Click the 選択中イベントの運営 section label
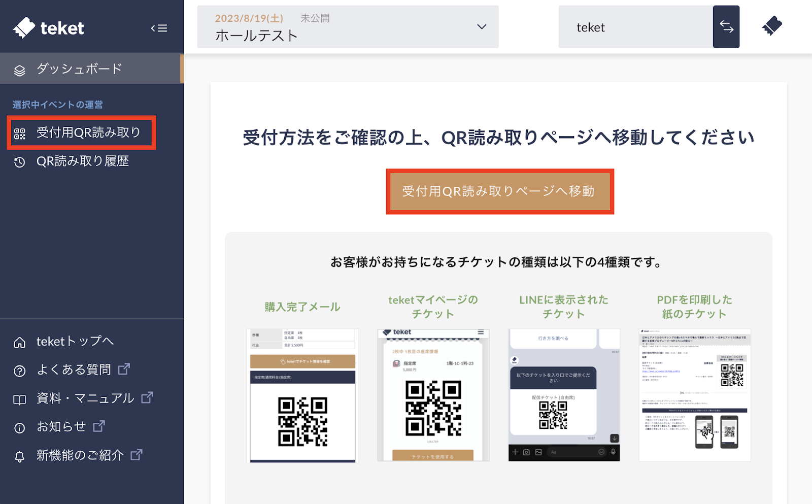Image resolution: width=812 pixels, height=504 pixels. [58, 105]
